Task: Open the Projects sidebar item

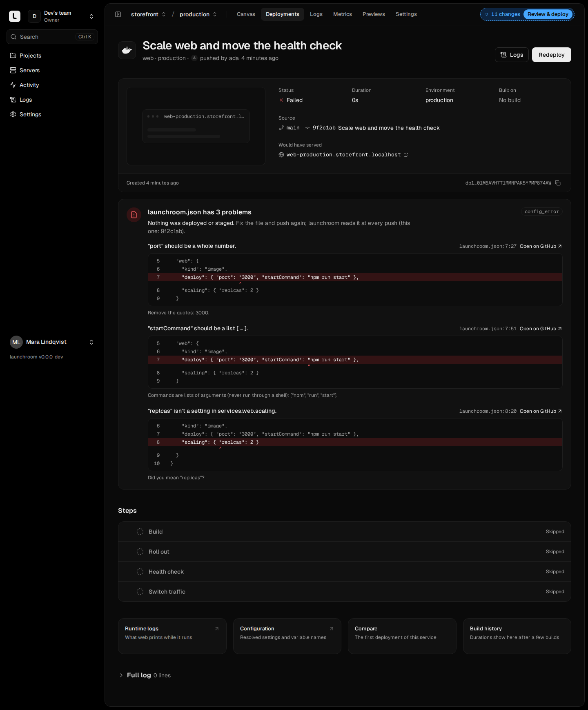Action: click(x=52, y=56)
